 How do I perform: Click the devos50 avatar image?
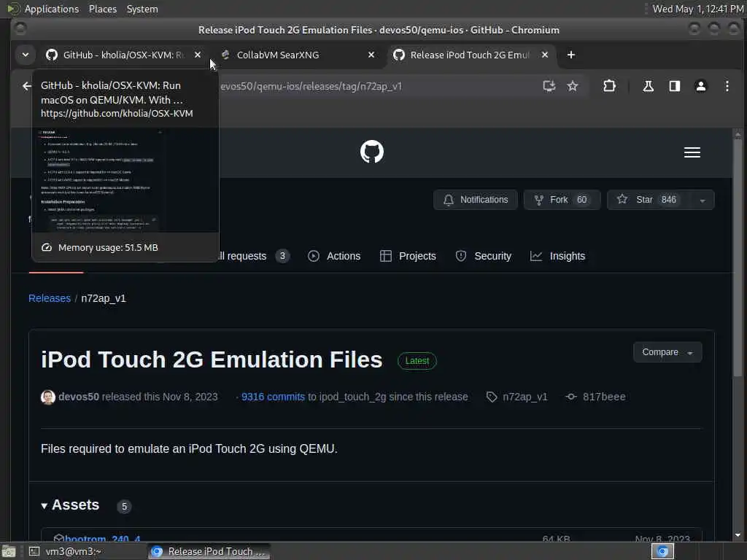coord(47,397)
